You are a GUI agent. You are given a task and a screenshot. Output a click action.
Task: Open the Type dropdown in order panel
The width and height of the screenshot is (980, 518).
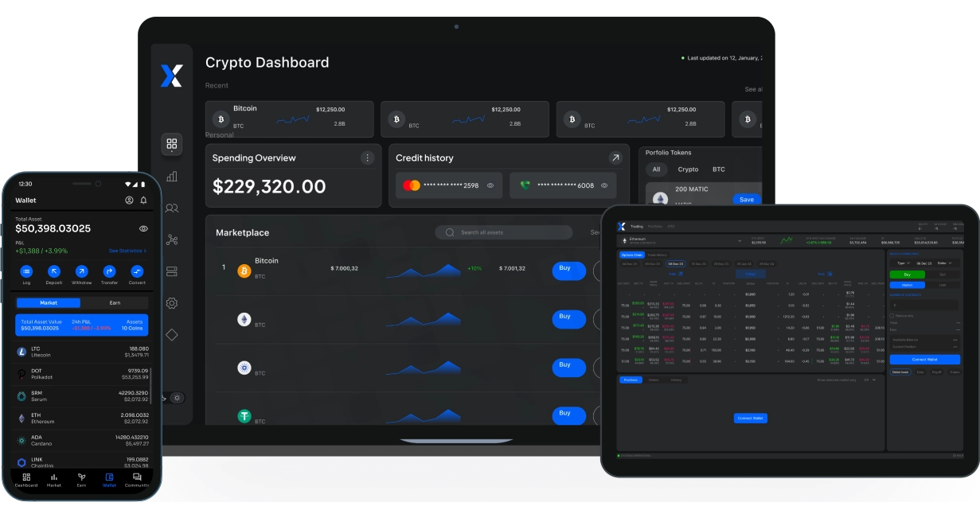click(x=901, y=263)
